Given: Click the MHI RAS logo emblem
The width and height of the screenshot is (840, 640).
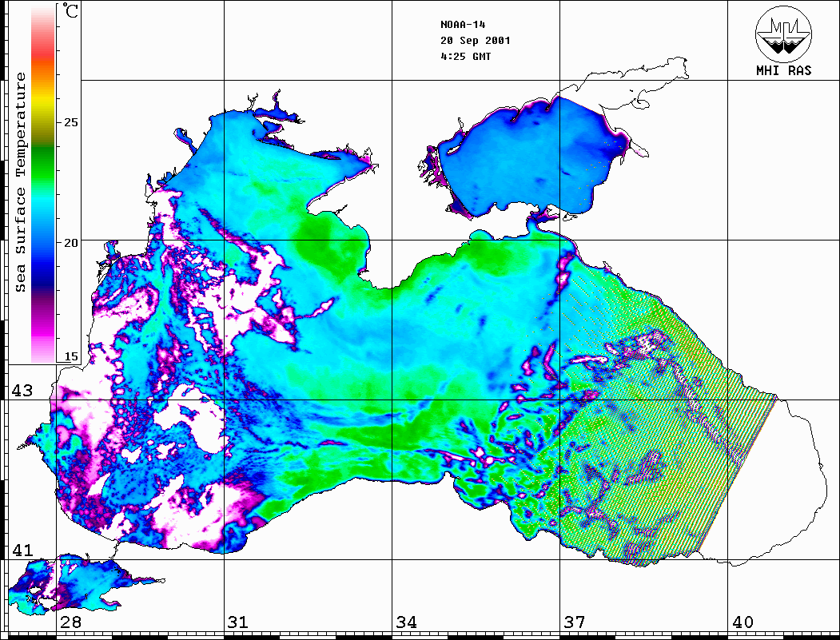Looking at the screenshot, I should point(784,33).
